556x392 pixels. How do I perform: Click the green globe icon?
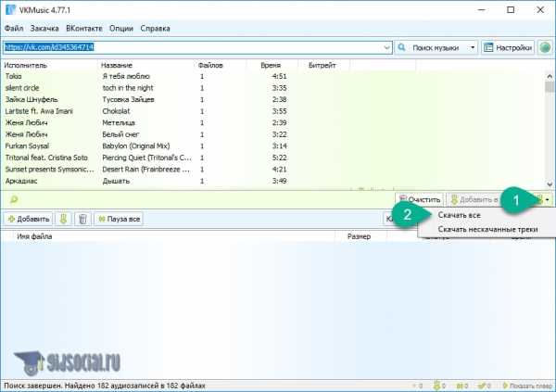tap(546, 47)
